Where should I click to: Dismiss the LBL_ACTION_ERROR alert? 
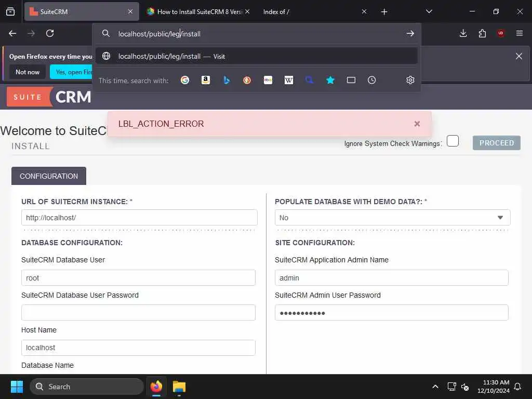coord(417,124)
